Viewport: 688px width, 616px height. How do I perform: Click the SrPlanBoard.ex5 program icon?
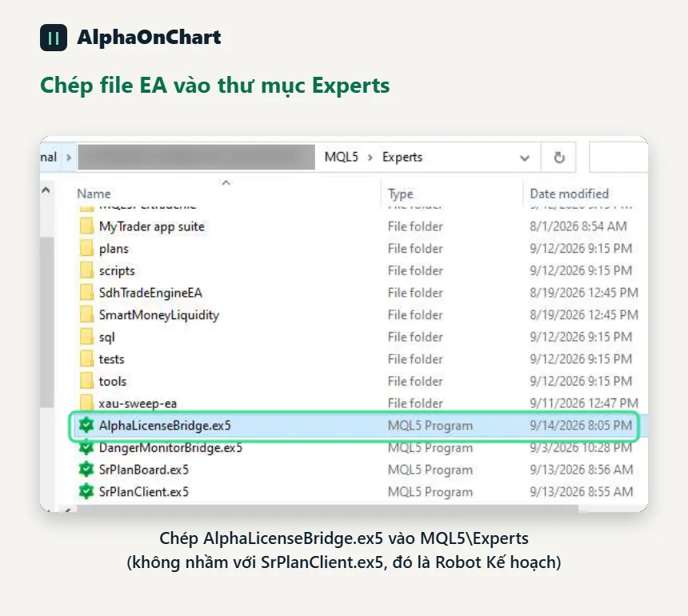point(86,470)
